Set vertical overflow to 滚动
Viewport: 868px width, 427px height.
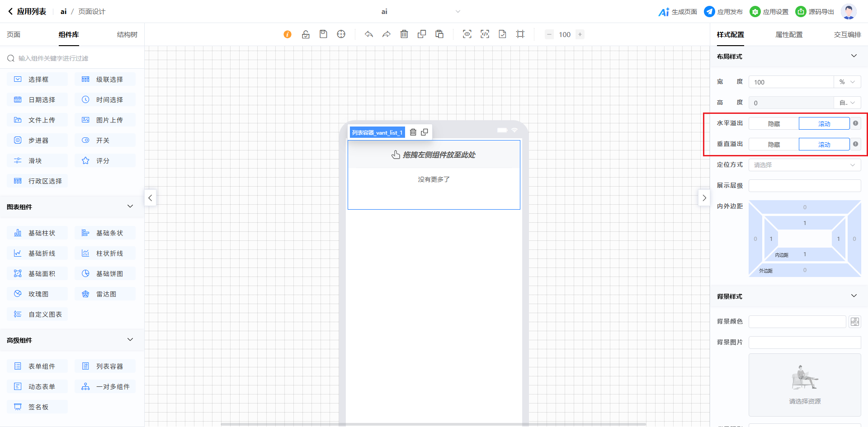click(824, 145)
